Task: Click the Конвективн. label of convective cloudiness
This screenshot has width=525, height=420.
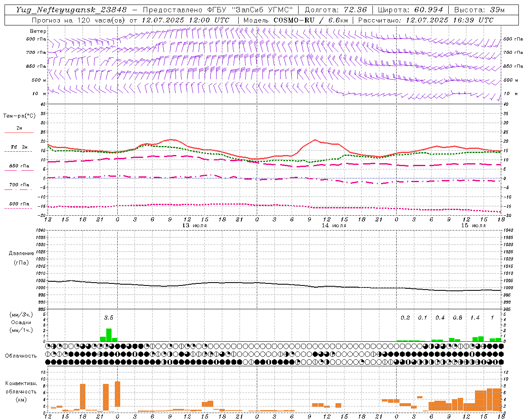Action: pyautogui.click(x=21, y=383)
